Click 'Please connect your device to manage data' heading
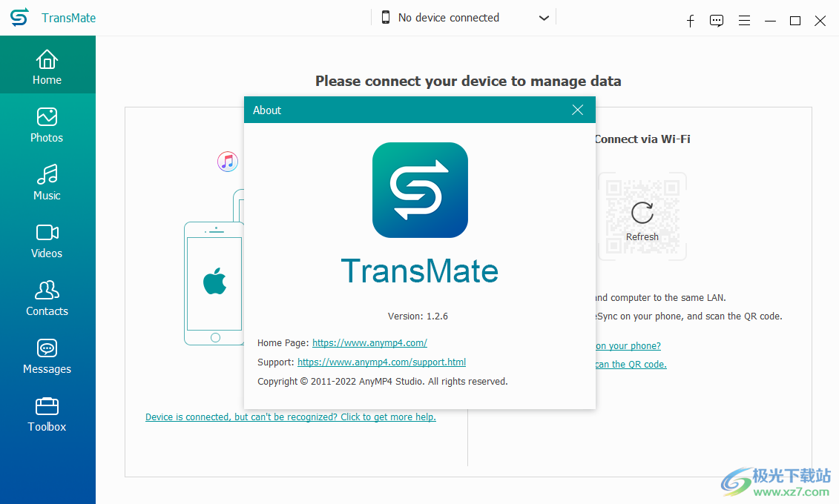The height and width of the screenshot is (504, 839). [x=468, y=82]
